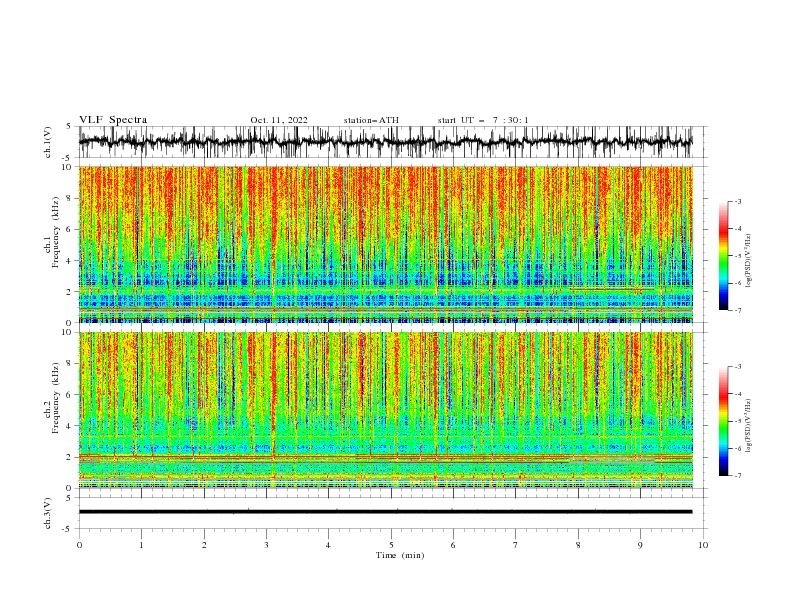Click the ch.1 colorbar "log(PSD)(V²/Hz)" label
This screenshot has height=612, width=792.
pyautogui.click(x=749, y=261)
